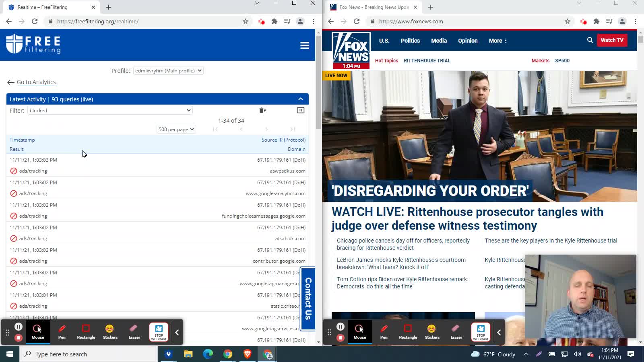The image size is (644, 362).
Task: Open Chicago police cancels day off story
Action: coord(403,244)
